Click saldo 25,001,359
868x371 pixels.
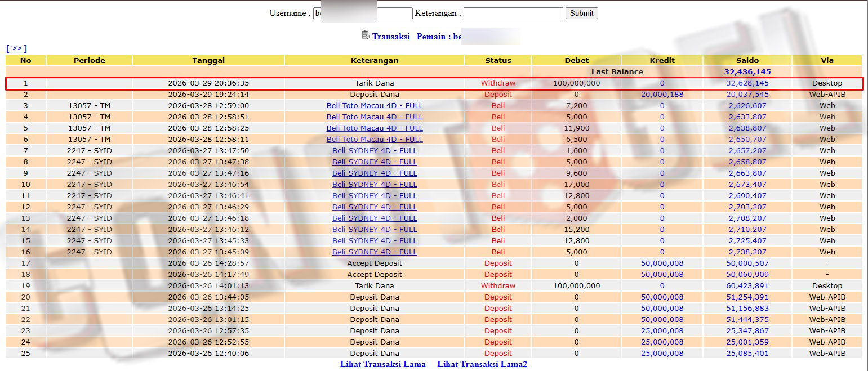click(747, 342)
